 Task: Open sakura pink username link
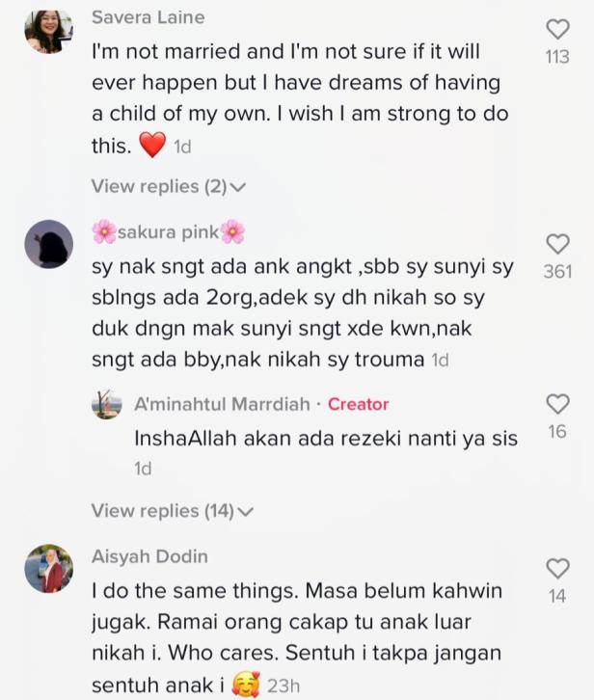click(169, 232)
